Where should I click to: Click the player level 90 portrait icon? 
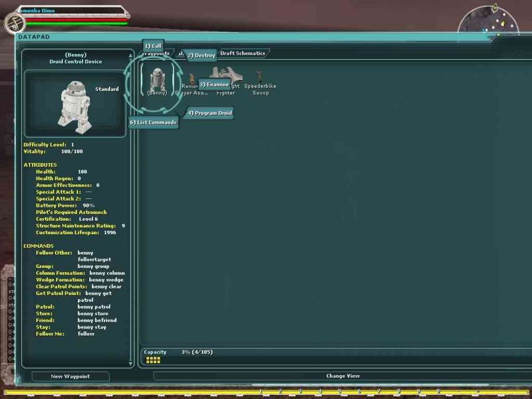tap(14, 25)
